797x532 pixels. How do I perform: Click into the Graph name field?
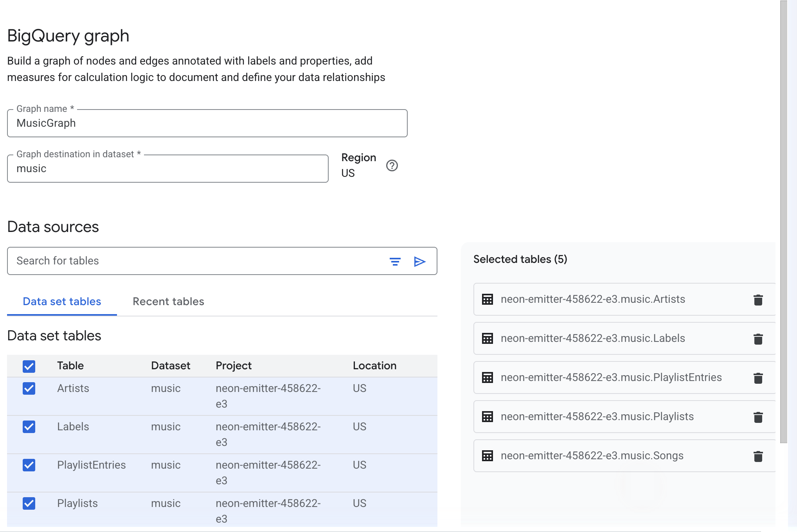click(207, 123)
